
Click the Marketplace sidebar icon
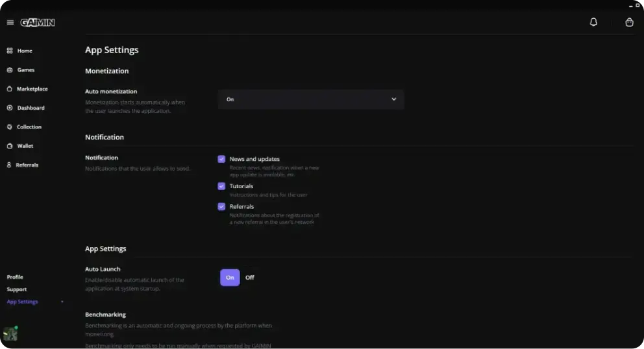coord(10,89)
